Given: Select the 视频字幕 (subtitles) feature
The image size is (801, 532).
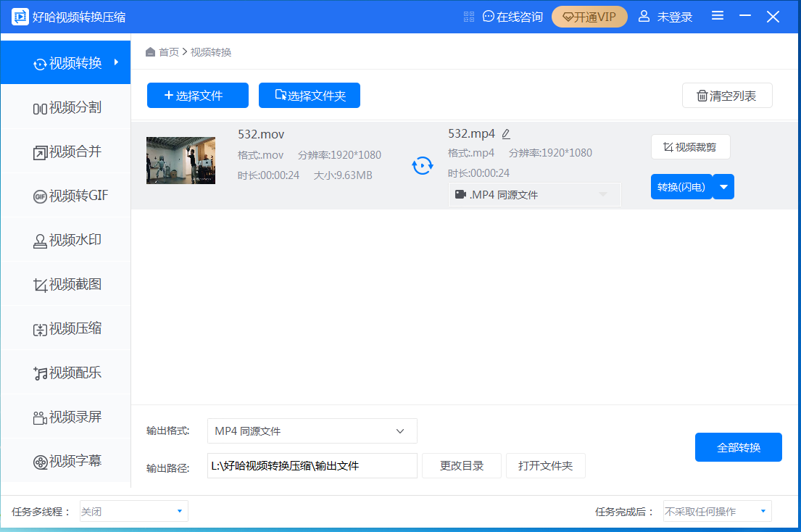Looking at the screenshot, I should (65, 461).
